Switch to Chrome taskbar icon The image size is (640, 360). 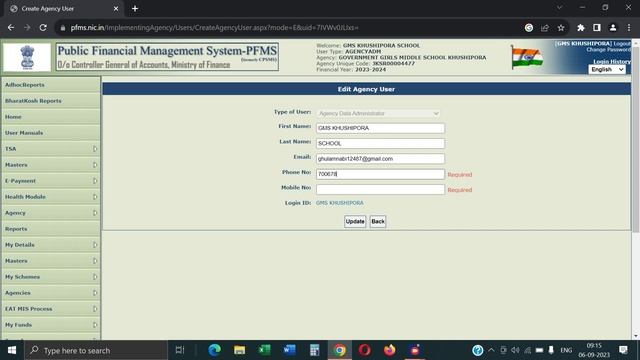point(340,350)
